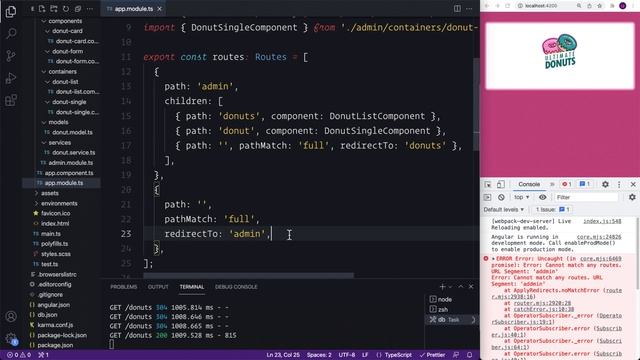Open the Explorer more actions menu
This screenshot has height=360, width=640.
(x=90, y=9)
